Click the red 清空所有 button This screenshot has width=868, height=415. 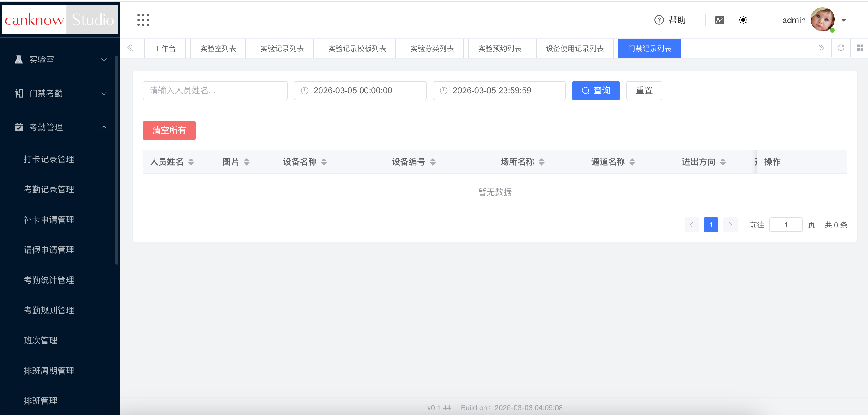point(169,130)
